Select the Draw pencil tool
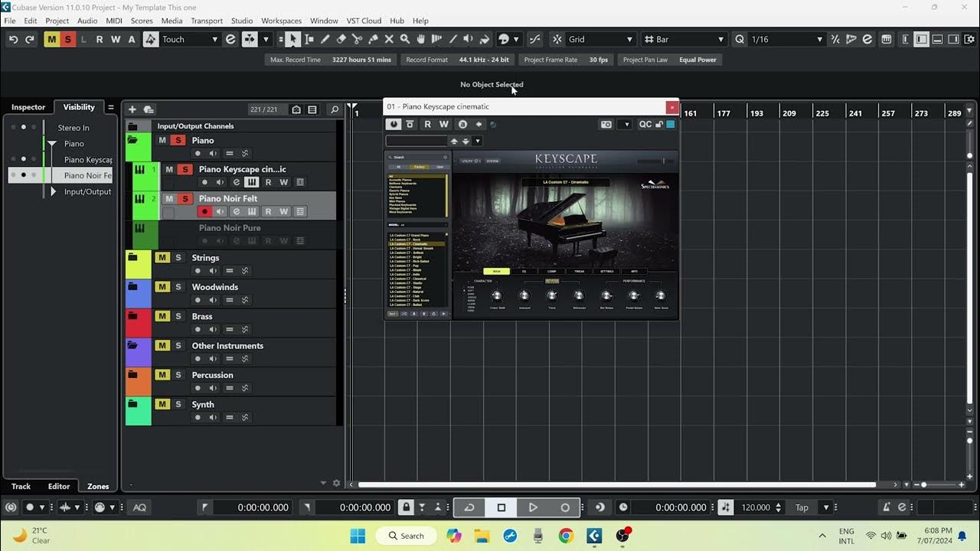 coord(325,39)
